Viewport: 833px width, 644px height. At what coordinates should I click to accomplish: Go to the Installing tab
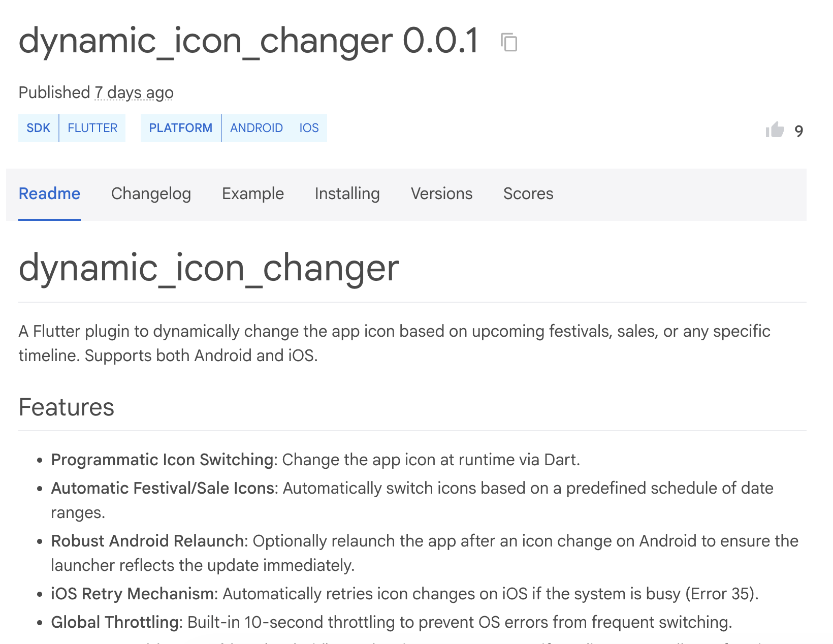(347, 194)
